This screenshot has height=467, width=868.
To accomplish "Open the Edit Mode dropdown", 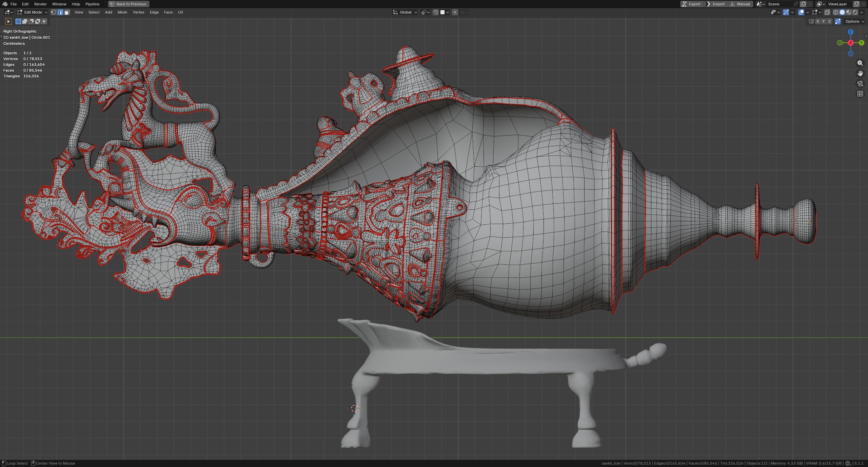I will point(33,12).
